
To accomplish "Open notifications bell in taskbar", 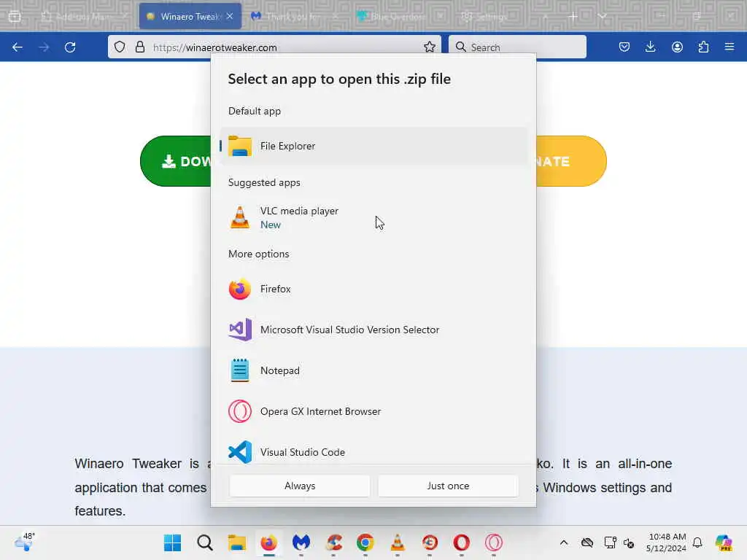I will click(x=697, y=542).
